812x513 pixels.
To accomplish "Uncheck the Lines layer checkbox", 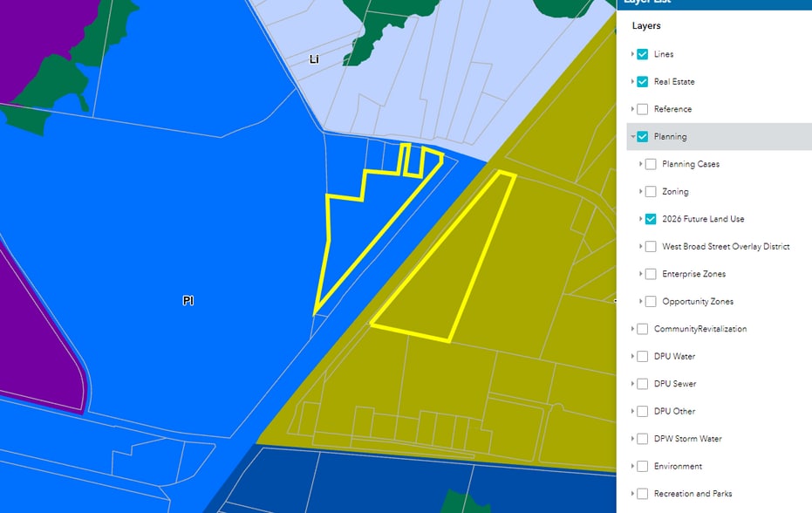I will (x=643, y=54).
